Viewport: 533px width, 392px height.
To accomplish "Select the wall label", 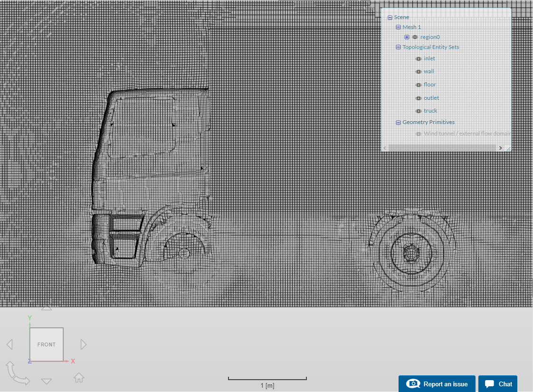I will [x=428, y=71].
